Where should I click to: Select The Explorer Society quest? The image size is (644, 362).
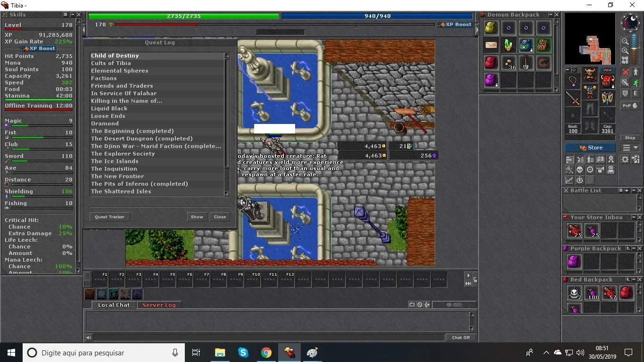coord(157,154)
